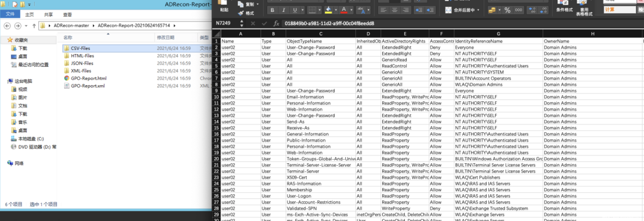Open Conditional Formatting (条件格式)
The image size is (644, 221).
(x=565, y=6)
